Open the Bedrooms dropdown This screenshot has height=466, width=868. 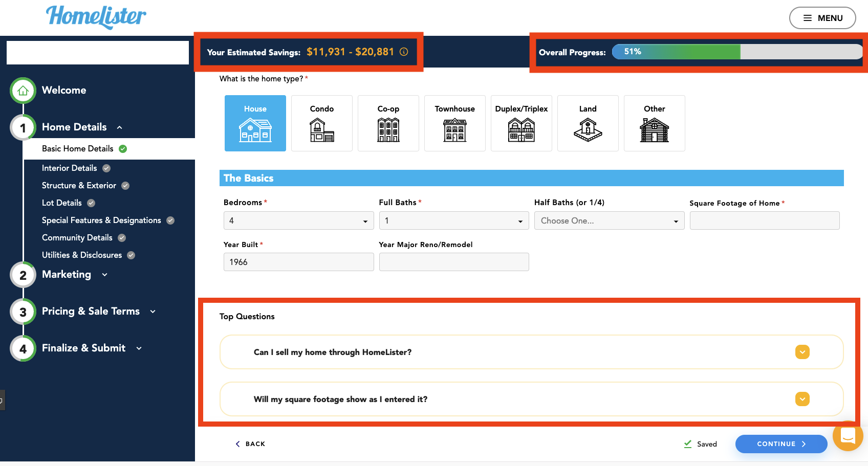coord(298,220)
